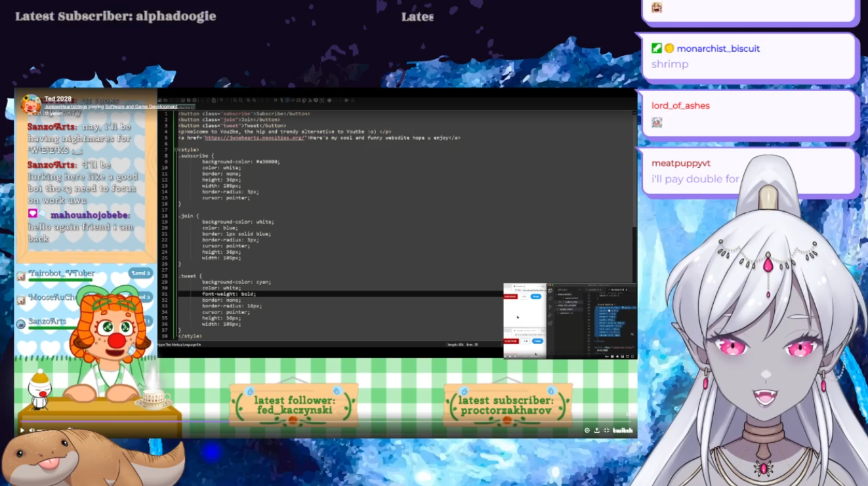
Task: Click the monarchist_biscuit username in chat
Action: (718, 49)
